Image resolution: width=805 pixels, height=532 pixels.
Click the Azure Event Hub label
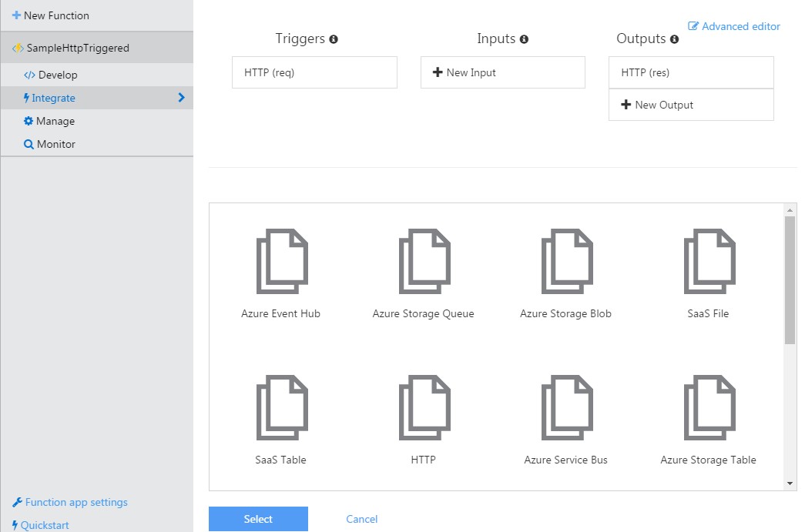[281, 313]
